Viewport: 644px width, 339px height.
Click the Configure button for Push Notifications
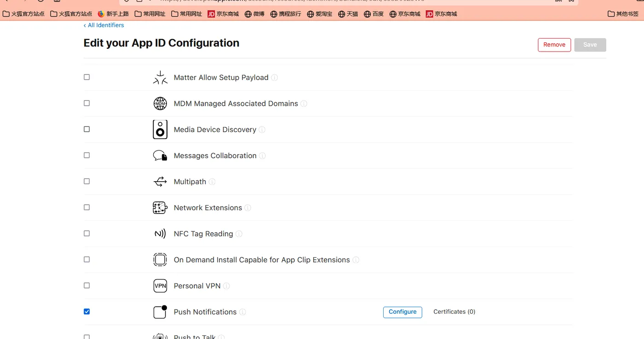click(402, 312)
